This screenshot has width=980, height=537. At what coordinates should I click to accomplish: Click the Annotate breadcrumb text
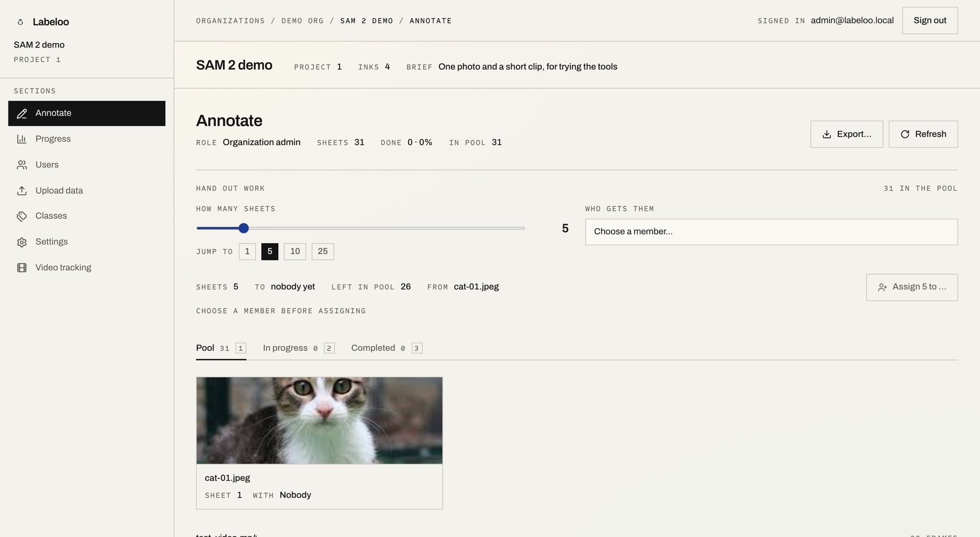pyautogui.click(x=431, y=21)
